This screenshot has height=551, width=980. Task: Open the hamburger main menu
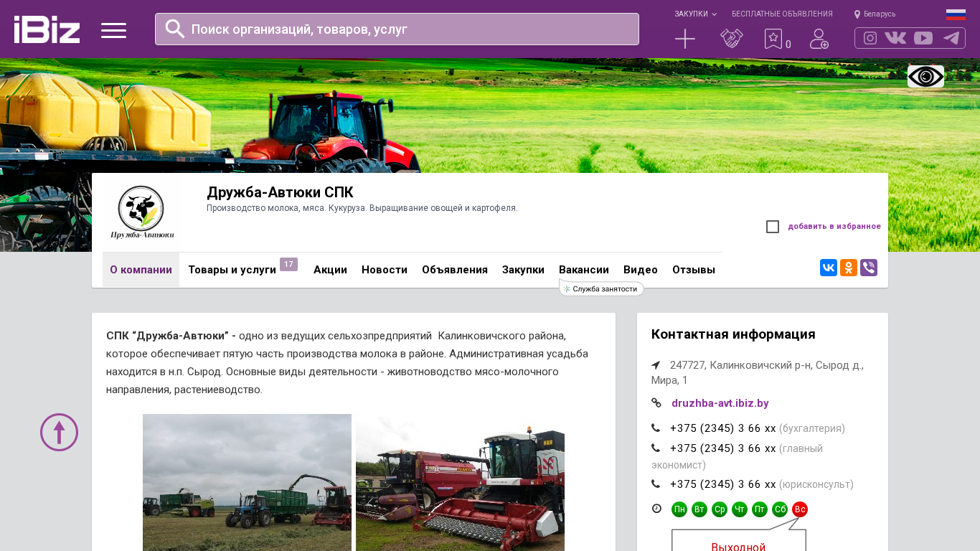(113, 30)
